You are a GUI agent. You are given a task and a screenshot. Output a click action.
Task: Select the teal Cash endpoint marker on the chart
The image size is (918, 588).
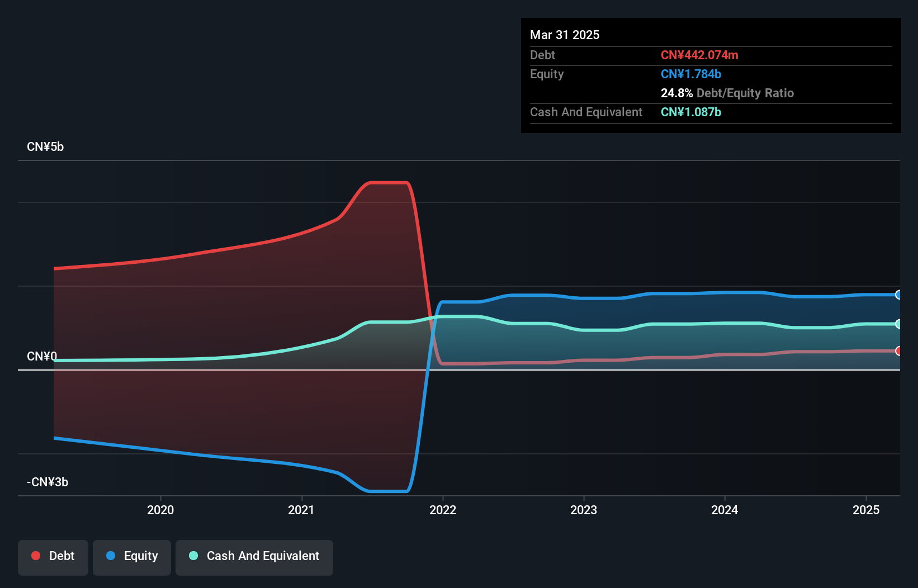[898, 323]
